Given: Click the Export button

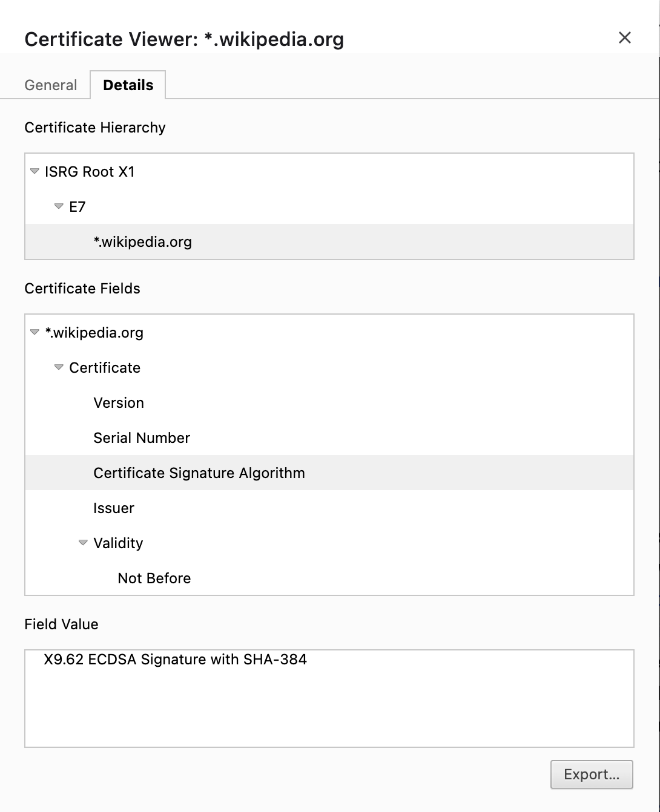Looking at the screenshot, I should coord(591,774).
